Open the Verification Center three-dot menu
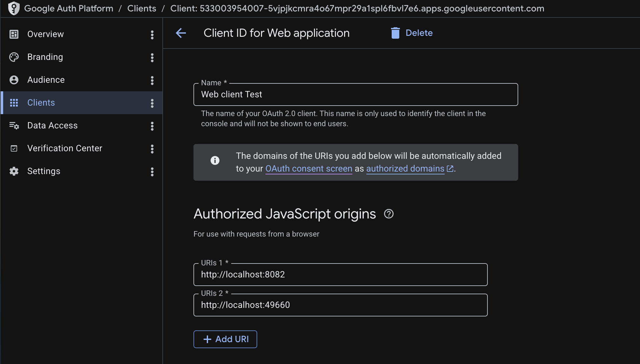Viewport: 640px width, 364px height. click(152, 149)
